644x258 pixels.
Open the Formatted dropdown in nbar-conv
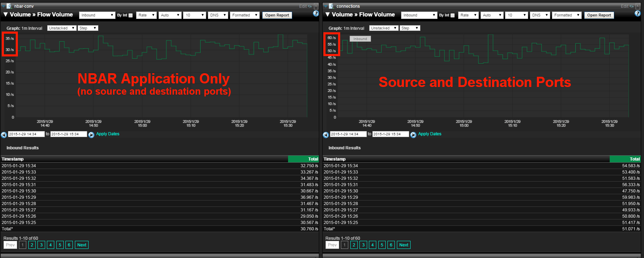click(x=245, y=15)
